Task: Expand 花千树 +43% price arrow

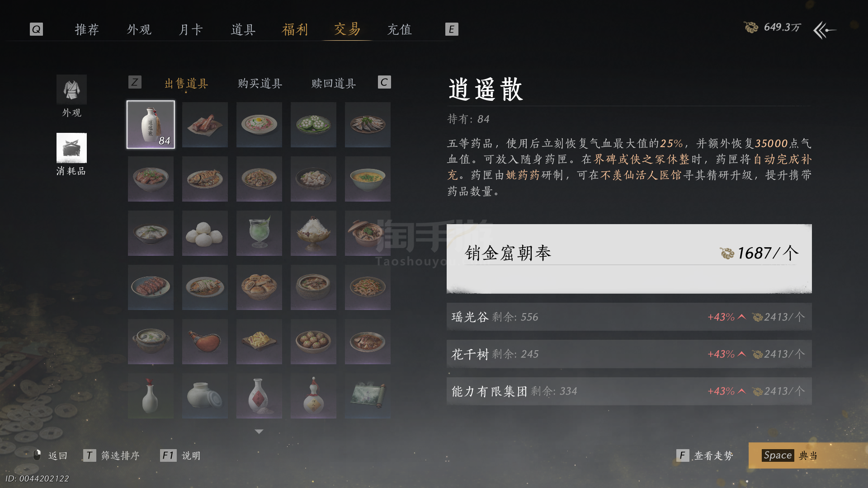Action: coord(741,354)
